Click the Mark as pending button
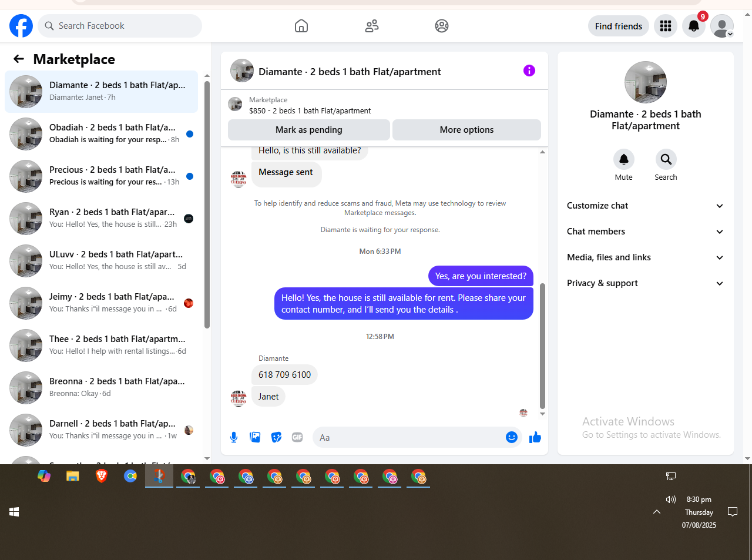752x560 pixels. [x=309, y=130]
